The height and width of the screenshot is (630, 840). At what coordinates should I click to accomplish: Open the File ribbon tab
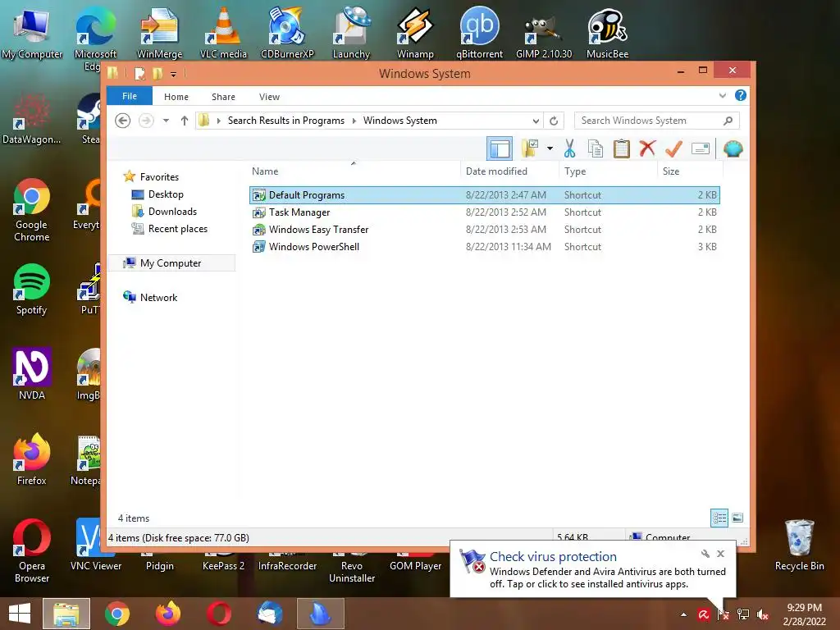pyautogui.click(x=130, y=96)
